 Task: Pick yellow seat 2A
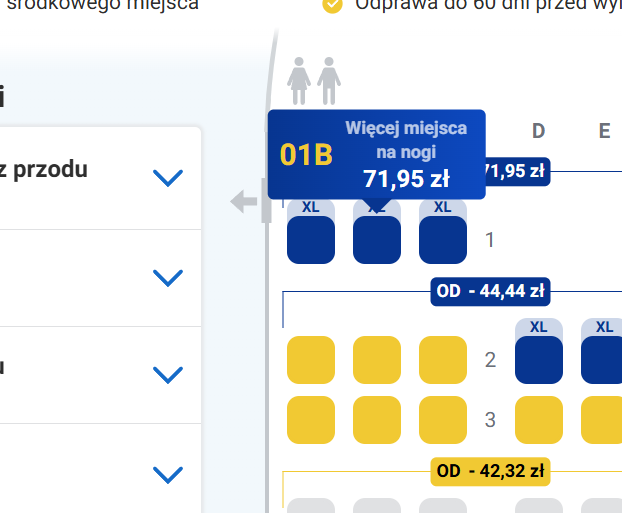point(310,360)
